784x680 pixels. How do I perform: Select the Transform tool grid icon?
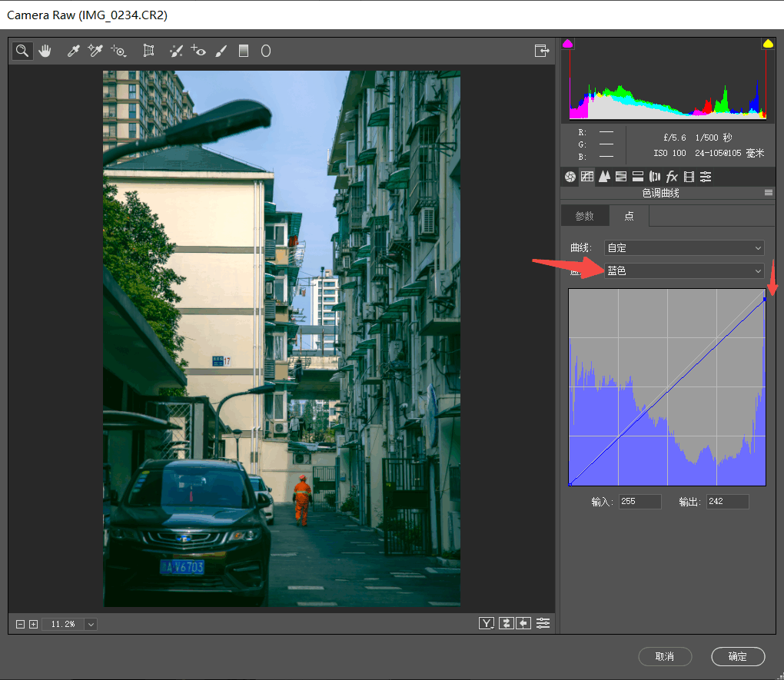149,51
